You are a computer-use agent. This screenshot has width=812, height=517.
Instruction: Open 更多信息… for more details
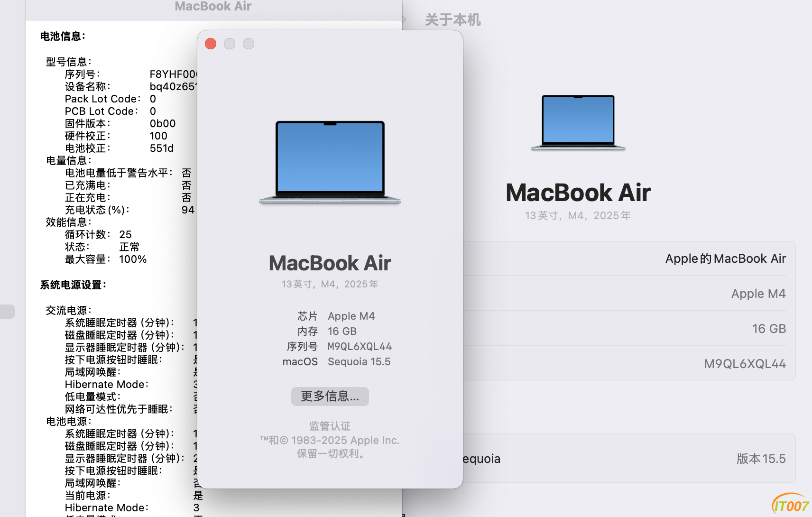click(330, 397)
